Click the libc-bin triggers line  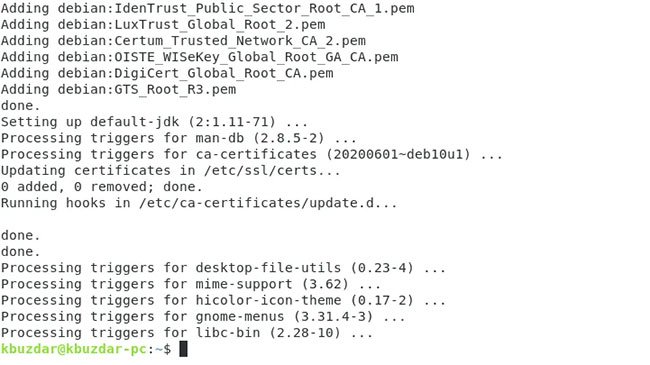click(x=187, y=333)
